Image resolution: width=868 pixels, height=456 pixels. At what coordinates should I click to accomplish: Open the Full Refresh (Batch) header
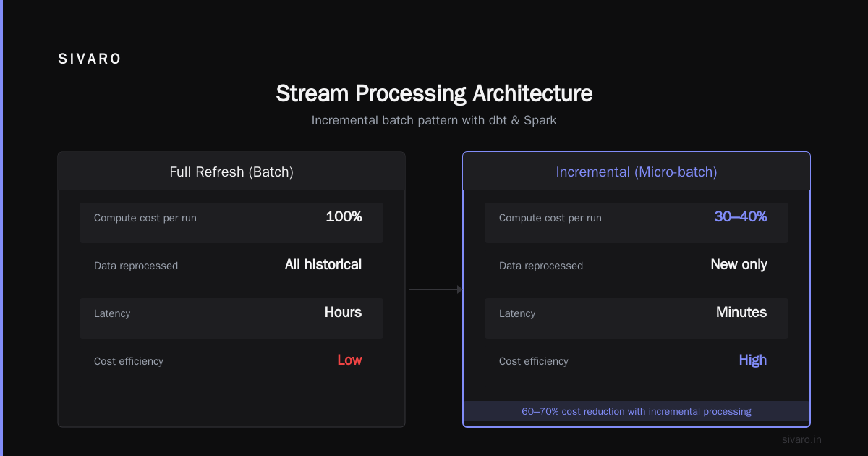click(x=231, y=172)
